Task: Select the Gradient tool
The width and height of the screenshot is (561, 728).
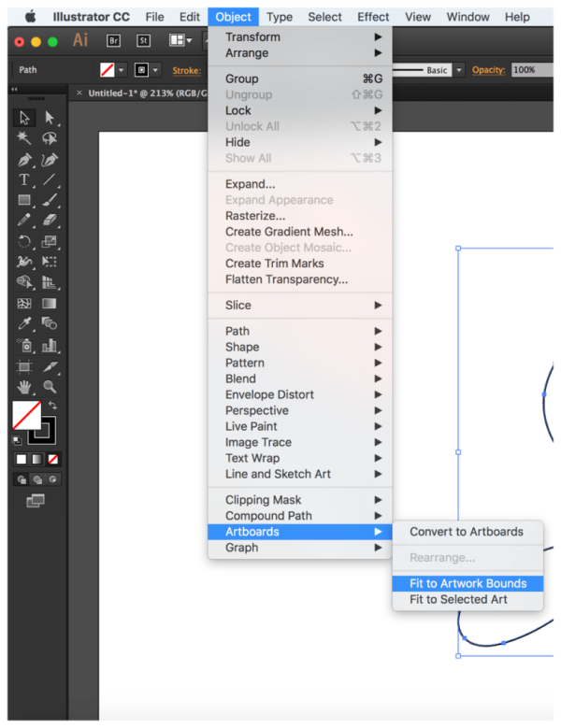Action: 50,304
